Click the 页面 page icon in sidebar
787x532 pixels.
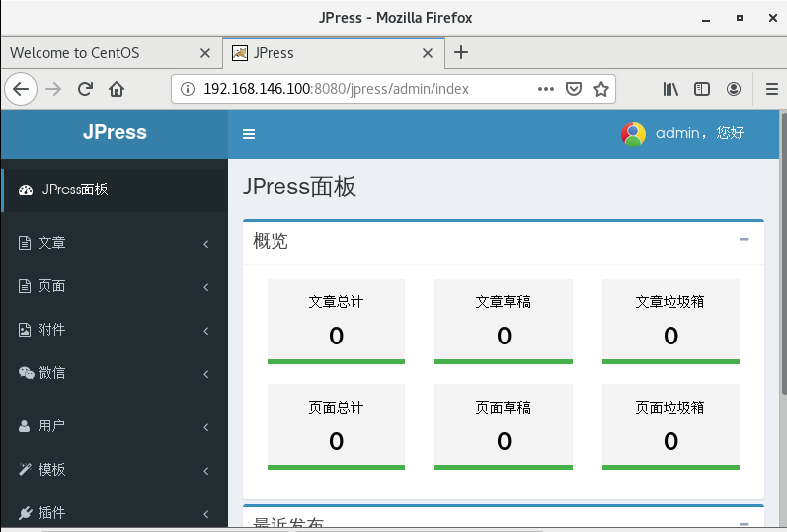click(25, 286)
